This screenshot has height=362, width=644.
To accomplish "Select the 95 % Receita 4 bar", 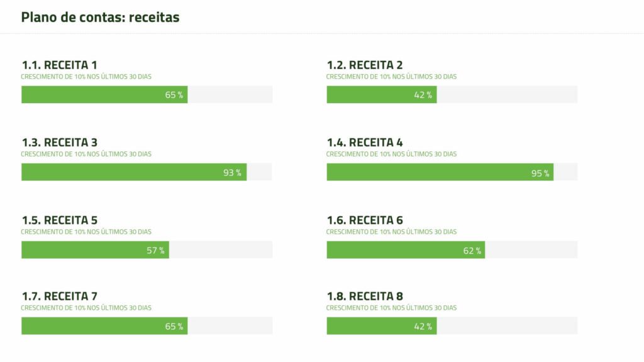I will [440, 172].
